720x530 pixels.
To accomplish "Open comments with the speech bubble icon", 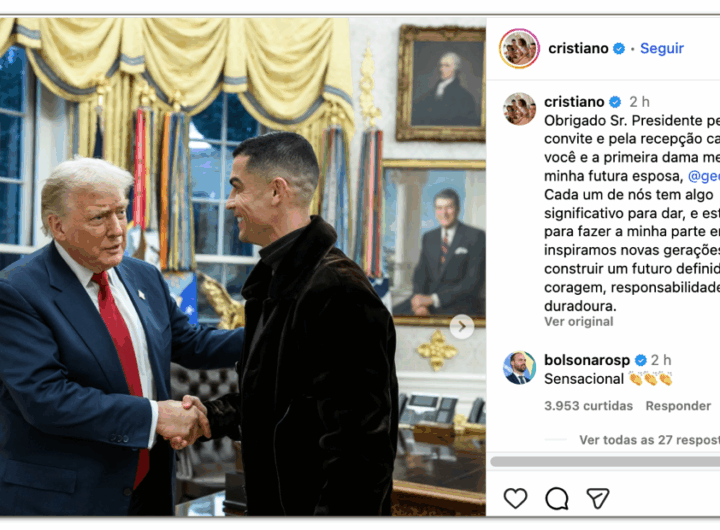I will click(x=557, y=498).
